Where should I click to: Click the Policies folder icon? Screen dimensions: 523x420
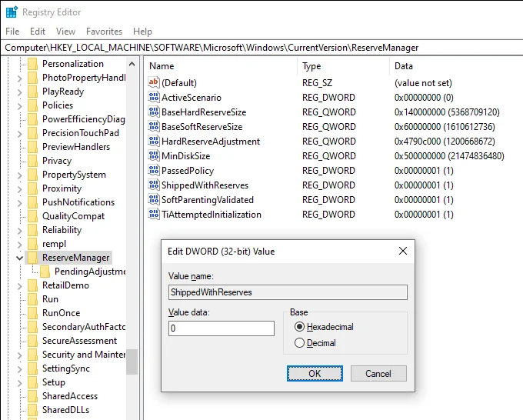coord(32,105)
